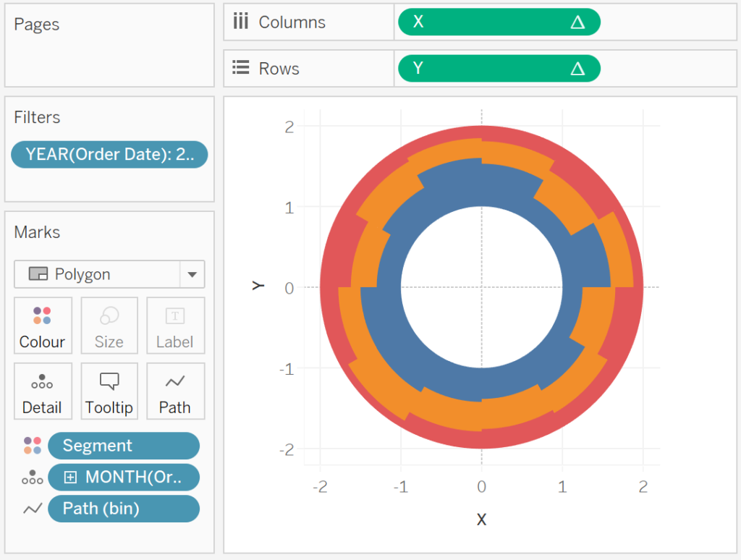The width and height of the screenshot is (741, 560).
Task: Click the Columns shelf icon
Action: [240, 21]
